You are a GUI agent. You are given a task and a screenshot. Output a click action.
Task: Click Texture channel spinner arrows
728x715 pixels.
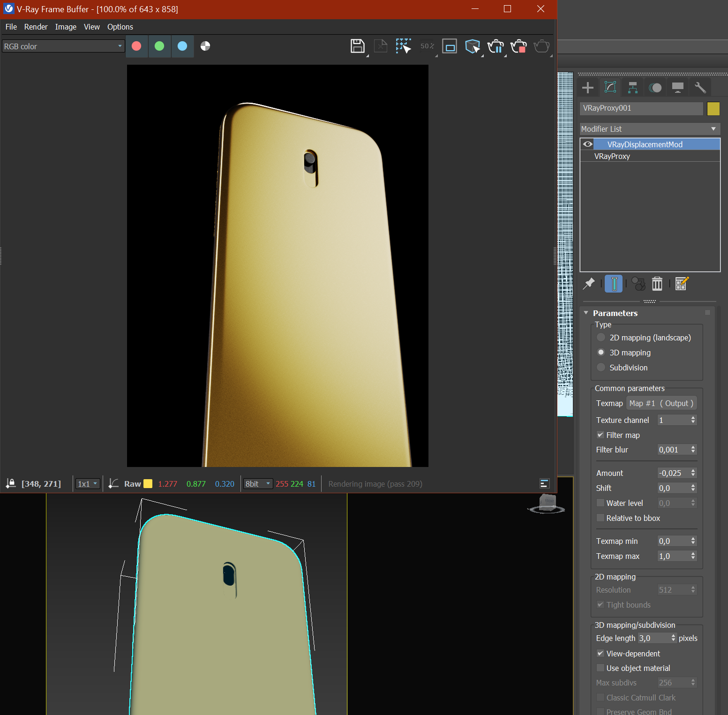coord(693,420)
